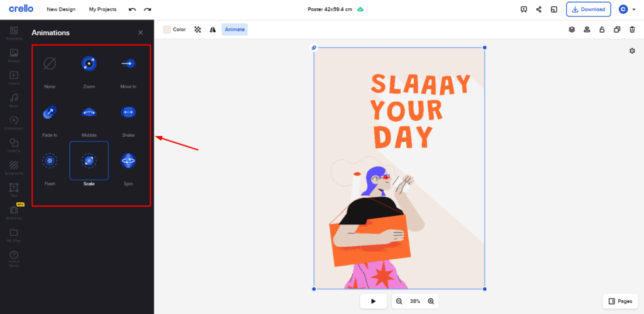Download the design

[x=588, y=9]
